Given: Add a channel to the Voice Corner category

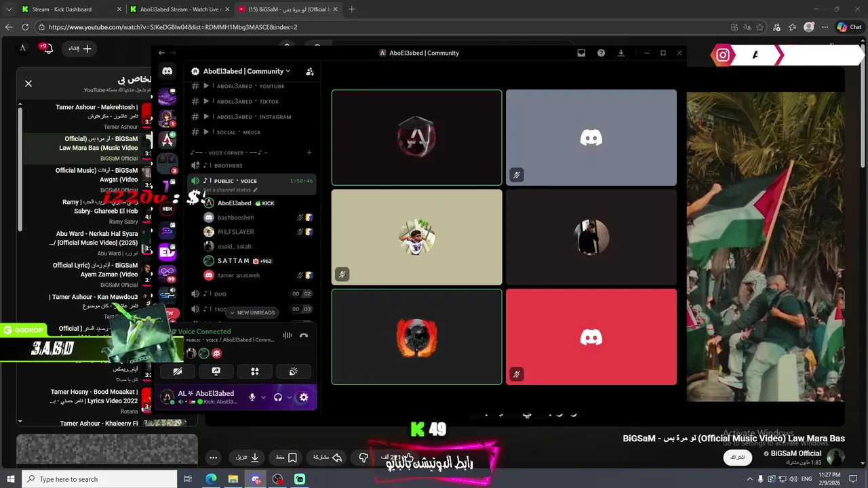Looking at the screenshot, I should tap(309, 152).
